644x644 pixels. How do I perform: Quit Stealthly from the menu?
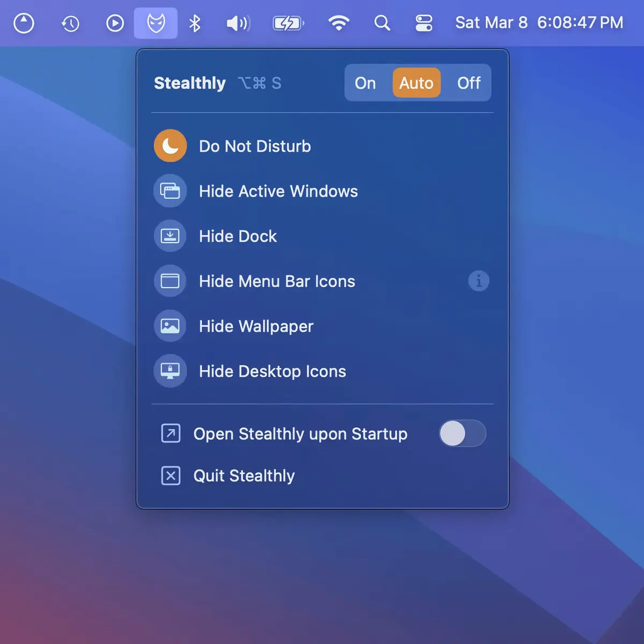pyautogui.click(x=244, y=475)
